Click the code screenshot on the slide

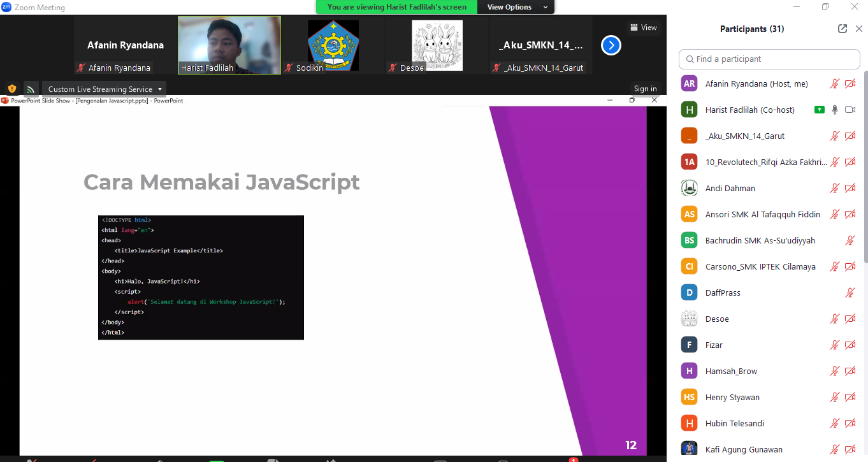pyautogui.click(x=201, y=277)
